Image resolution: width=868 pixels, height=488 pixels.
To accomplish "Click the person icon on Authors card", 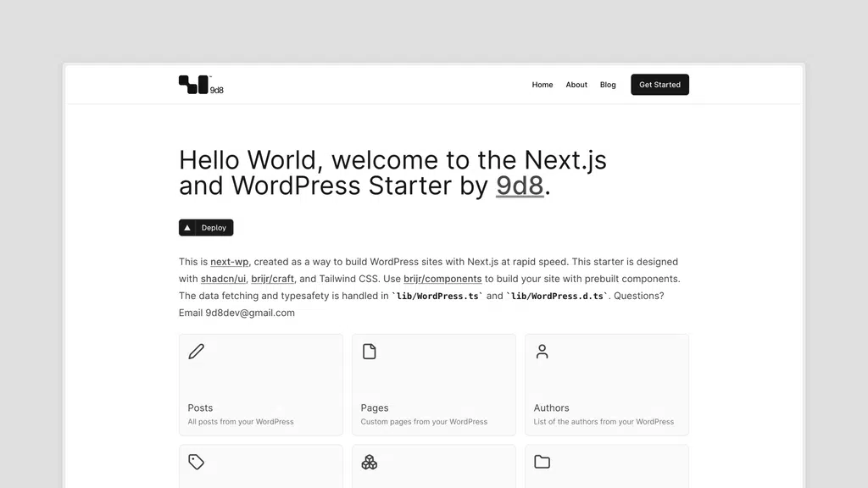I will pos(542,352).
